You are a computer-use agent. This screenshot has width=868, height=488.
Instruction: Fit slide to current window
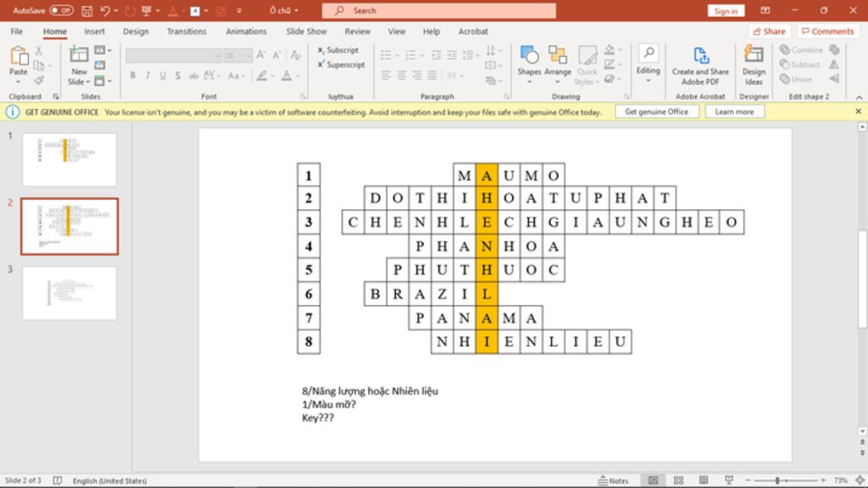[860, 480]
